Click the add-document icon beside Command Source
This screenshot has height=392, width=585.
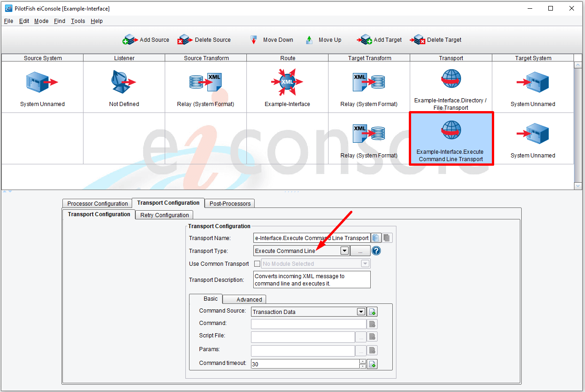[x=373, y=312]
